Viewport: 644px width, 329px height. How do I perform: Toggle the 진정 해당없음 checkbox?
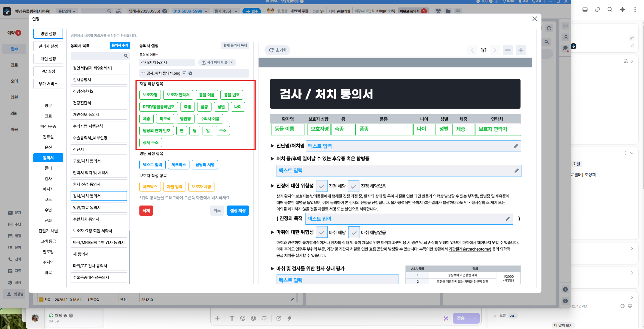(x=353, y=186)
